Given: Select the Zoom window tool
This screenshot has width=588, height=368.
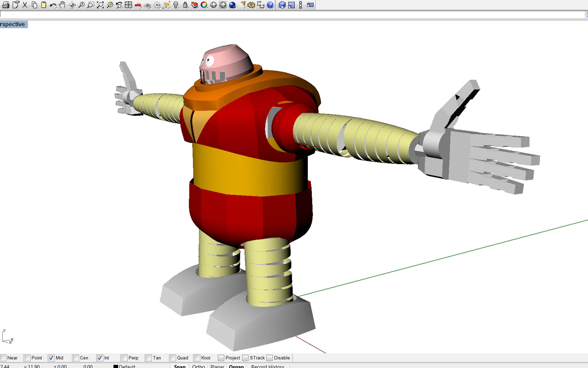Looking at the screenshot, I should 91,5.
